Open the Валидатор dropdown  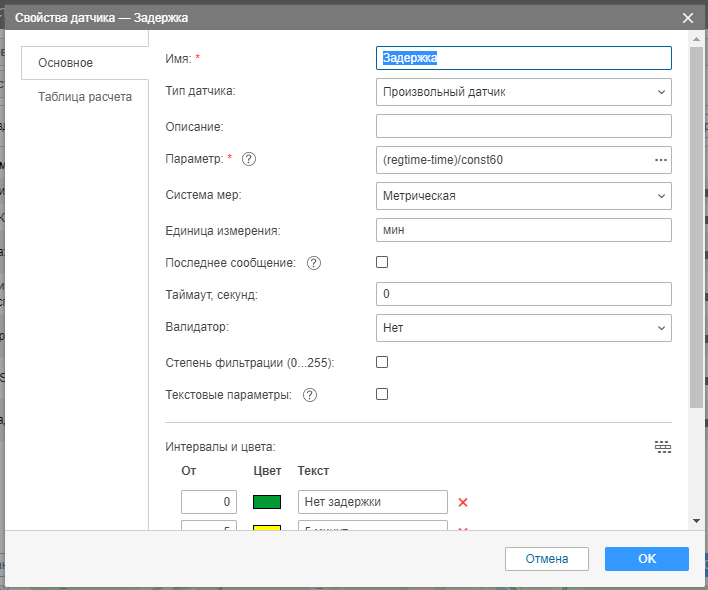pyautogui.click(x=523, y=328)
